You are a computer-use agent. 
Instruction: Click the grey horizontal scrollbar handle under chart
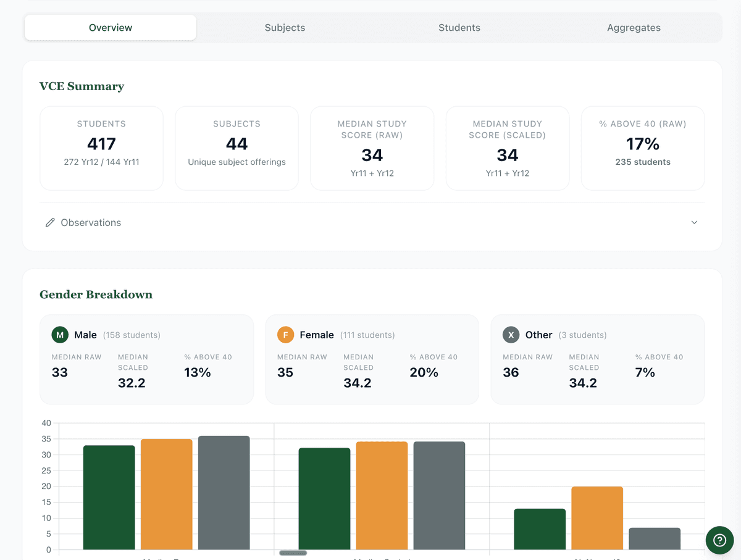click(x=293, y=553)
